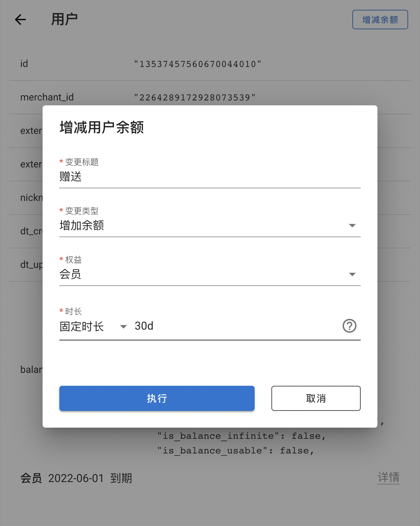420x526 pixels.
Task: Click the 用户 page title
Action: tap(65, 19)
